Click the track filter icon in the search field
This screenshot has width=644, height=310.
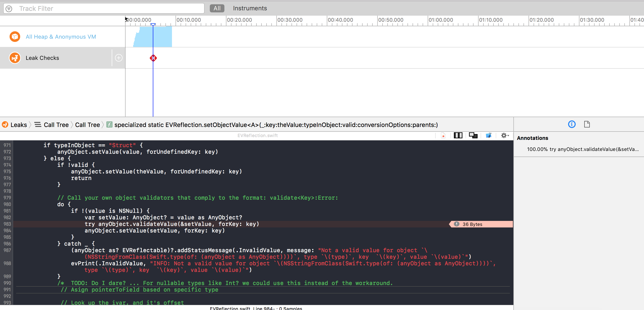click(9, 8)
